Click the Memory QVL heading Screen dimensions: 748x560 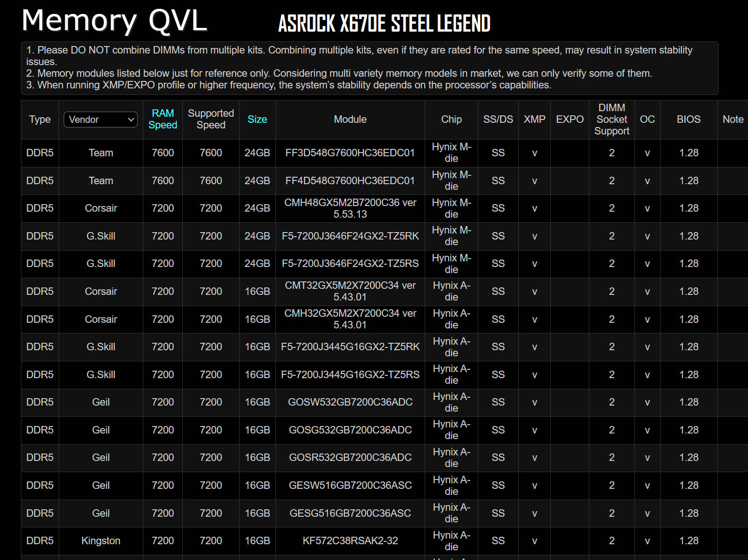pos(114,21)
